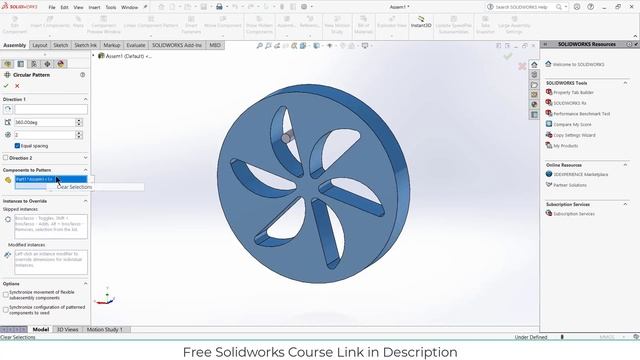
Task: Collapse Components to Pattern section
Action: [85, 170]
